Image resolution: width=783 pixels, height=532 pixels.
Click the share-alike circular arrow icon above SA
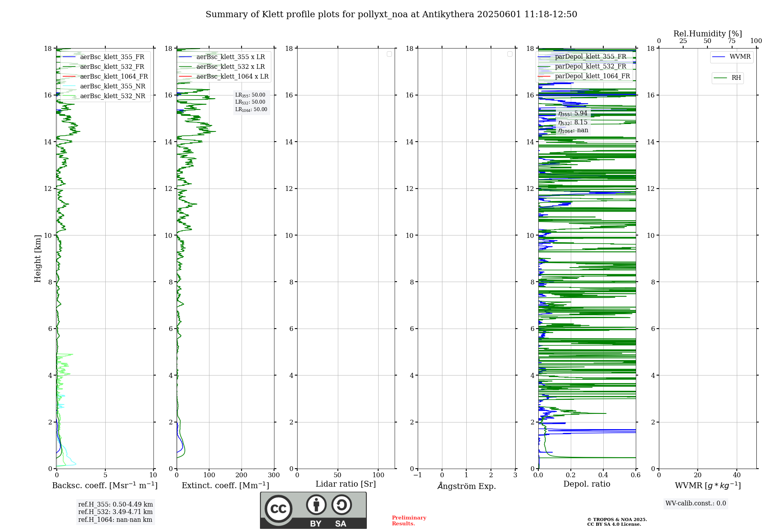341,505
